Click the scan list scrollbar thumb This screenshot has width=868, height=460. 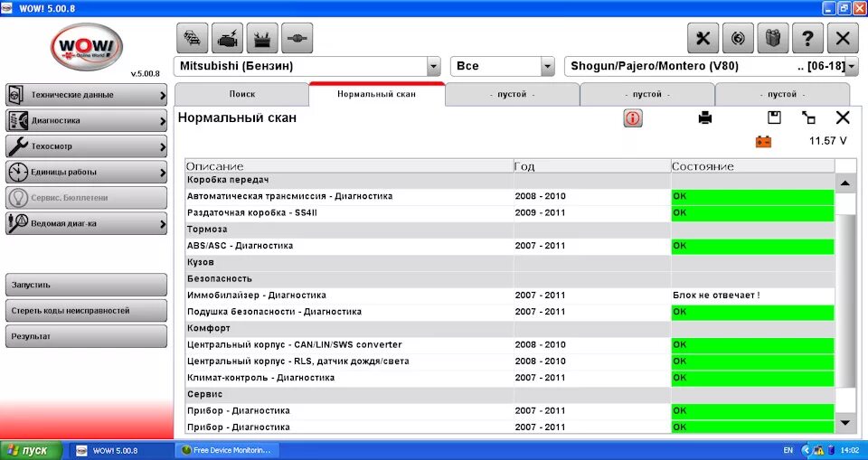(845, 301)
